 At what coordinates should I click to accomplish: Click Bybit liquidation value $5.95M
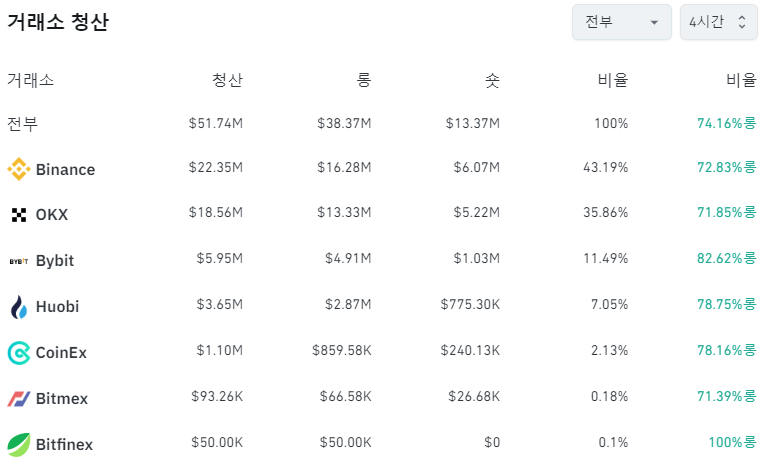(219, 258)
